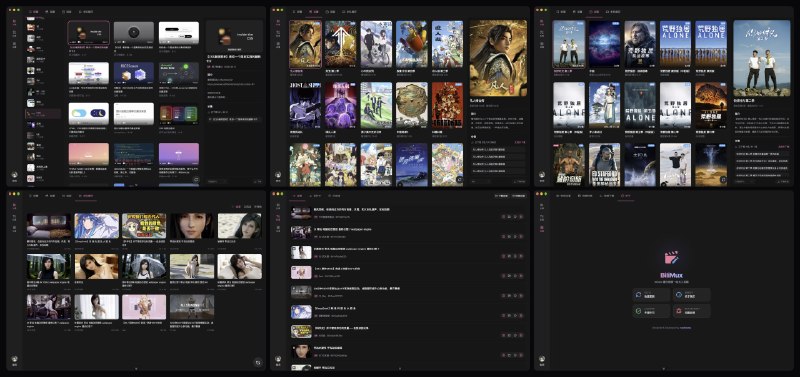Open the bold link under the BiliMux about cards

(x=685, y=328)
